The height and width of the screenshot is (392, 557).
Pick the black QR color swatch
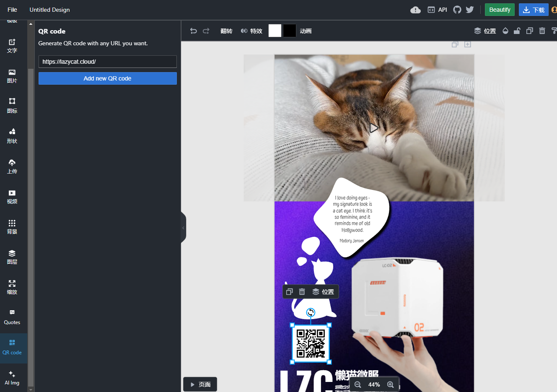[290, 31]
